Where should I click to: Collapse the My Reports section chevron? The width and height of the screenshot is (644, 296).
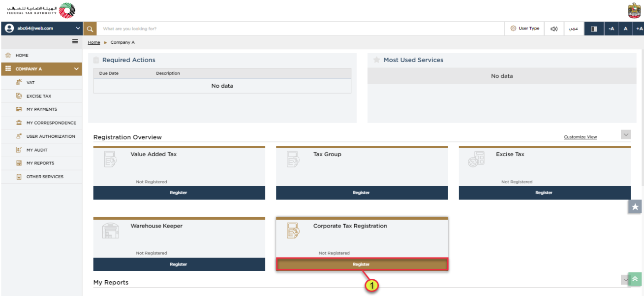pyautogui.click(x=625, y=279)
